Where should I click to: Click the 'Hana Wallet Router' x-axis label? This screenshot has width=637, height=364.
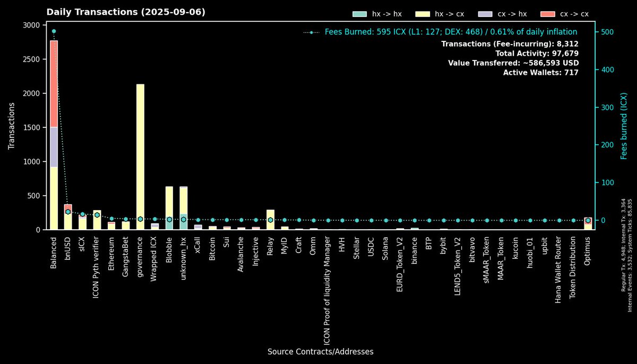point(559,271)
